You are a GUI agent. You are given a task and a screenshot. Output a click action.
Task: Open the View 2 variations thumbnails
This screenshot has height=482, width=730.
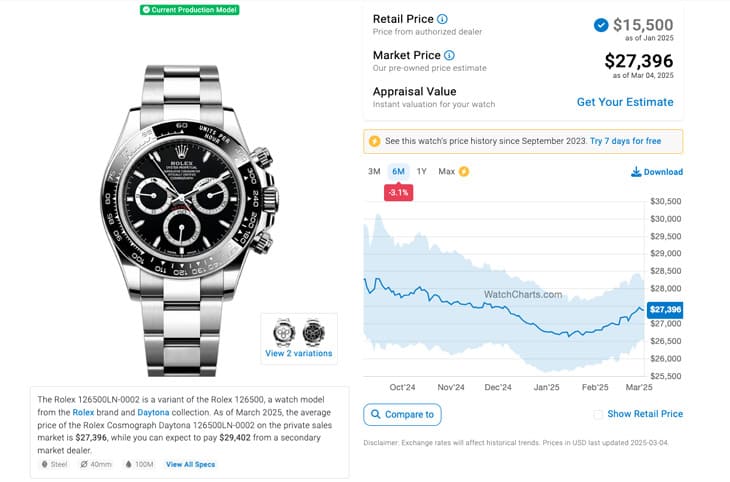[299, 339]
